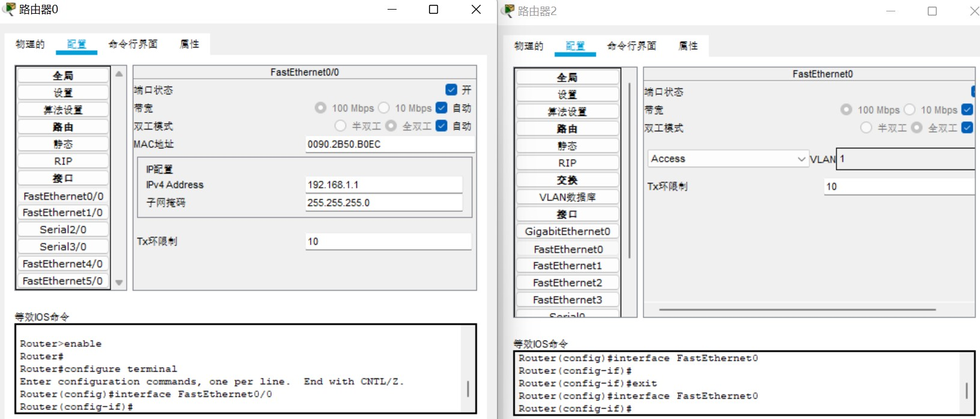Minimize the 路由器0 window
This screenshot has height=419, width=980.
point(392,10)
